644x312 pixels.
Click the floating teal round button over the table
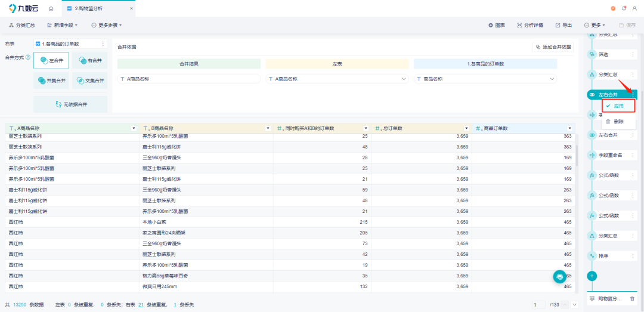pyautogui.click(x=559, y=277)
